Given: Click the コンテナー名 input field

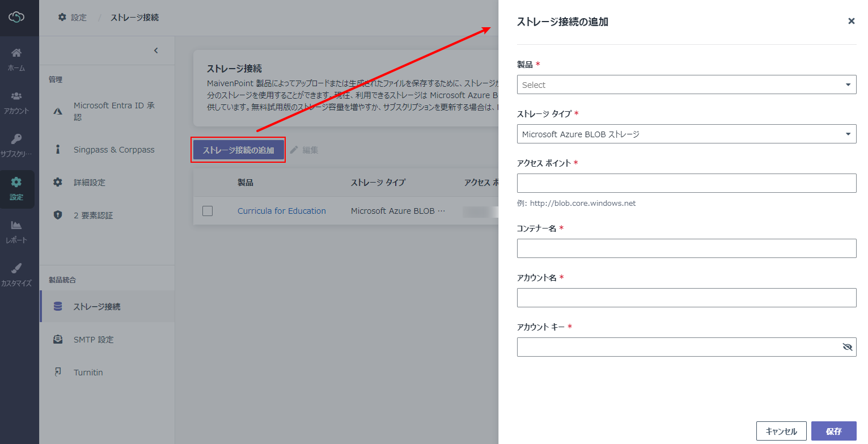Looking at the screenshot, I should coord(687,248).
